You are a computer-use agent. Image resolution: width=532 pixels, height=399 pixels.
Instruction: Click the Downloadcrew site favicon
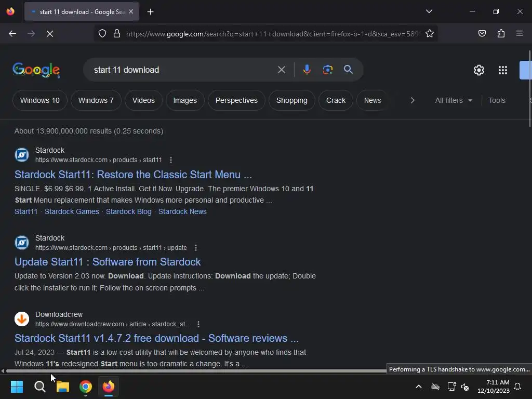tap(22, 319)
